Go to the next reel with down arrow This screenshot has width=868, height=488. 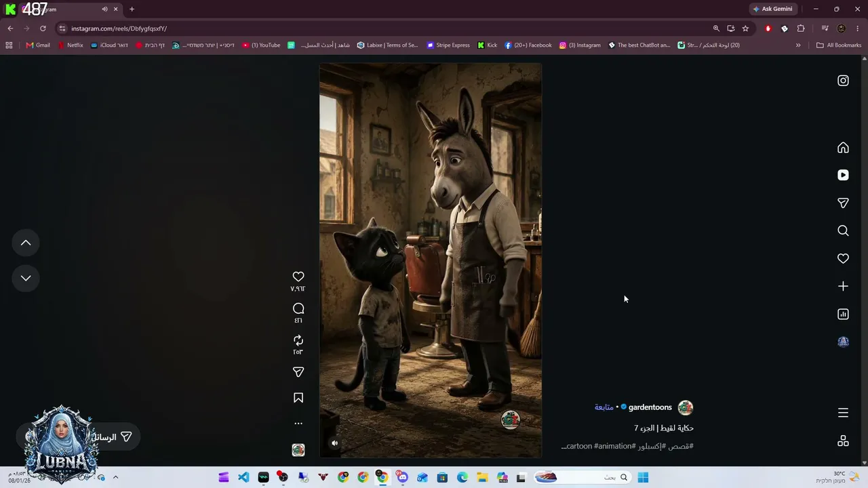coord(26,278)
